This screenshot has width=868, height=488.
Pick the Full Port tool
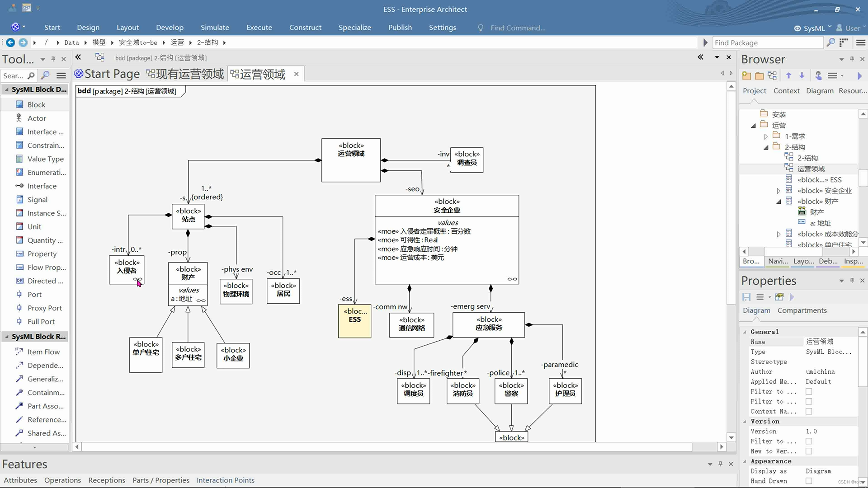pos(41,321)
